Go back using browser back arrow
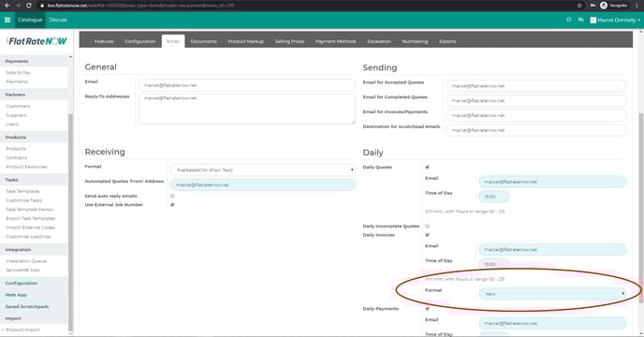 coord(7,6)
